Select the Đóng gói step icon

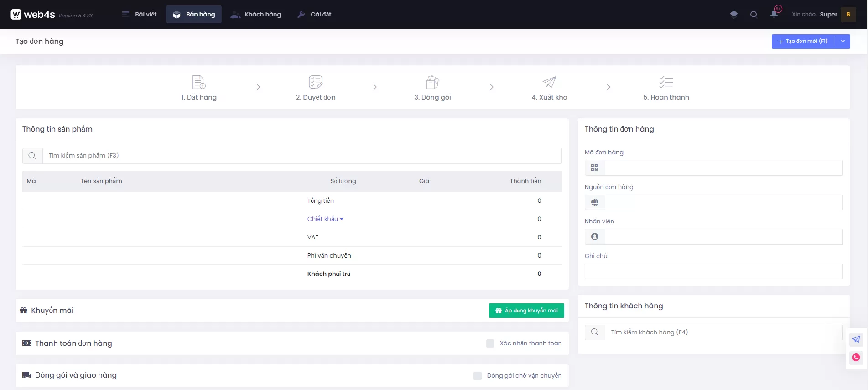432,82
